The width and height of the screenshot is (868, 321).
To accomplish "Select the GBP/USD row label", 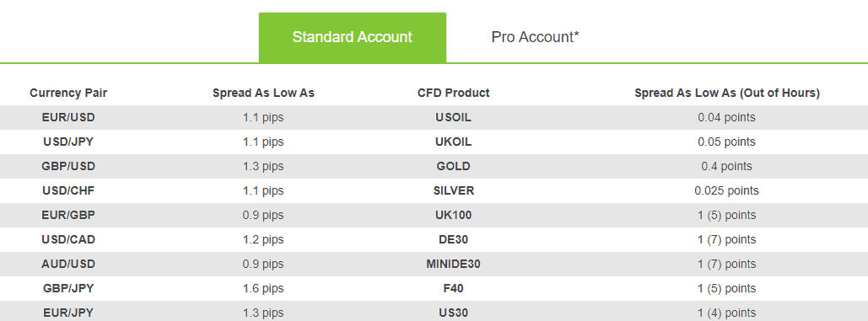I will (x=68, y=166).
